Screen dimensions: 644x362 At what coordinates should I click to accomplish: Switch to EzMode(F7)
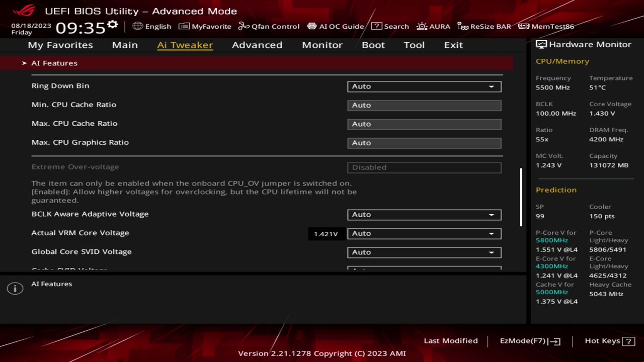pyautogui.click(x=530, y=341)
